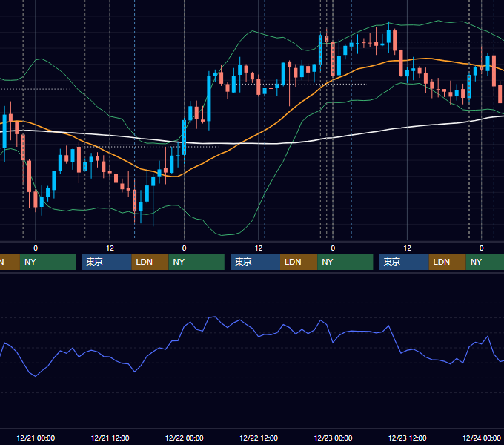The width and height of the screenshot is (504, 445).
Task: Click the LDN session bar on 12/21
Action: coord(150,262)
